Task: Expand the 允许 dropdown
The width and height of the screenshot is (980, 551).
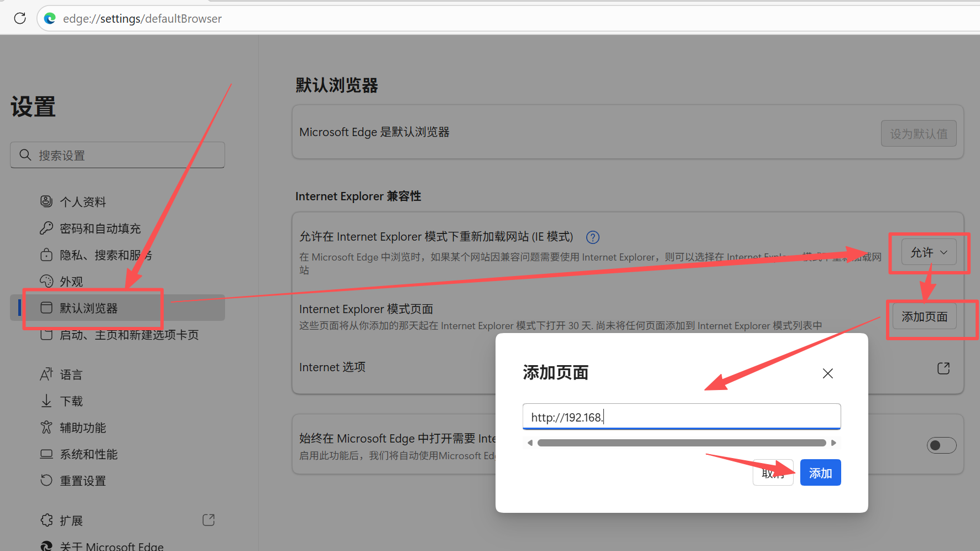Action: pos(929,252)
